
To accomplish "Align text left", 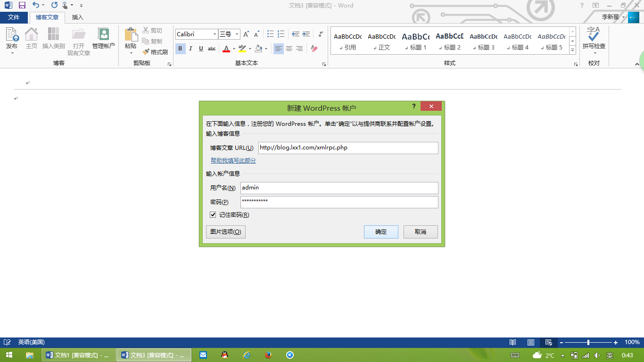I will tap(279, 49).
